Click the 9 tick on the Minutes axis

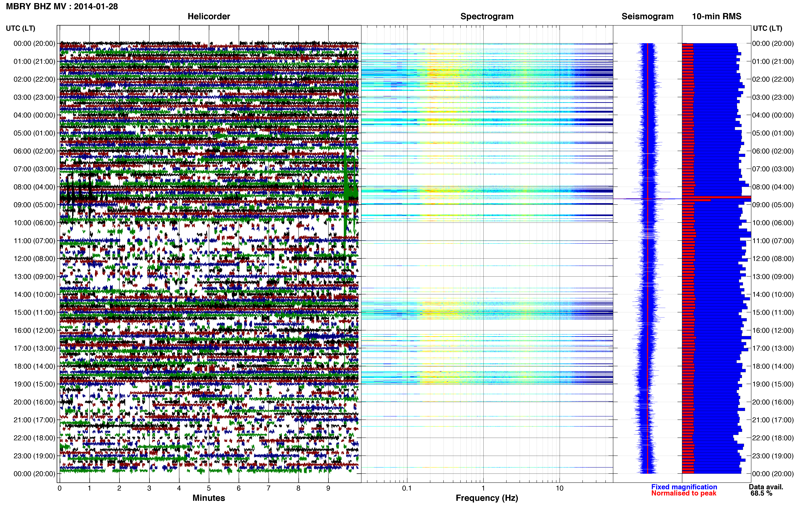[x=328, y=488]
